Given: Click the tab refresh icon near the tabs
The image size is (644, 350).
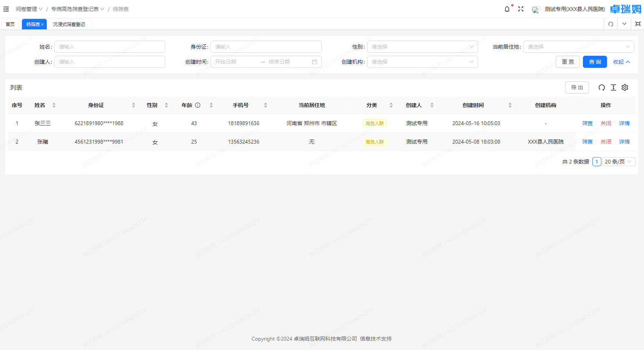Looking at the screenshot, I should coord(610,24).
